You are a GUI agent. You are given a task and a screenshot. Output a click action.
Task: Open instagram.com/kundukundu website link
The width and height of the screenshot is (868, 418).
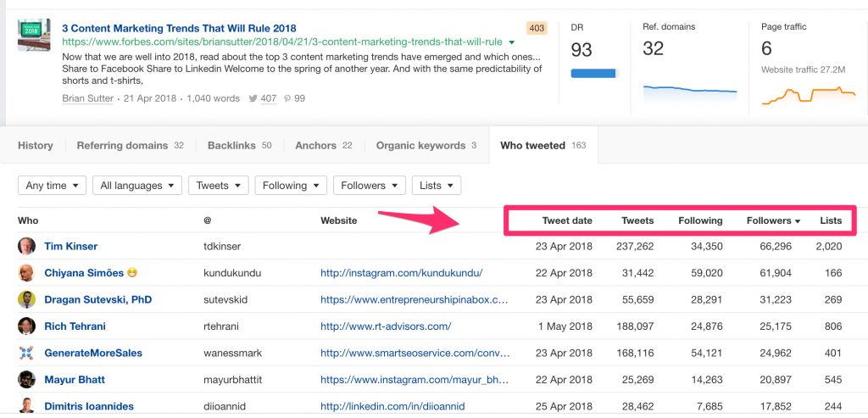(402, 273)
